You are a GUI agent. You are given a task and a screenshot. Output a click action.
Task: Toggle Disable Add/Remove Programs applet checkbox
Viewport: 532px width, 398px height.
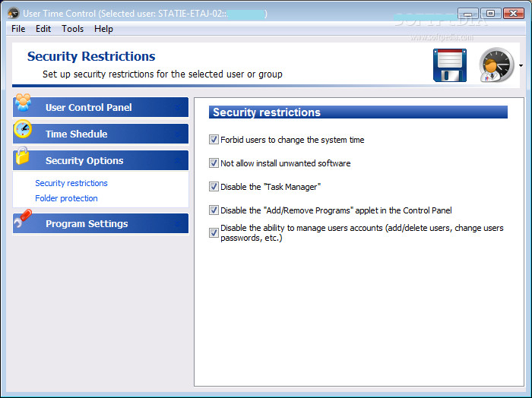pyautogui.click(x=214, y=210)
